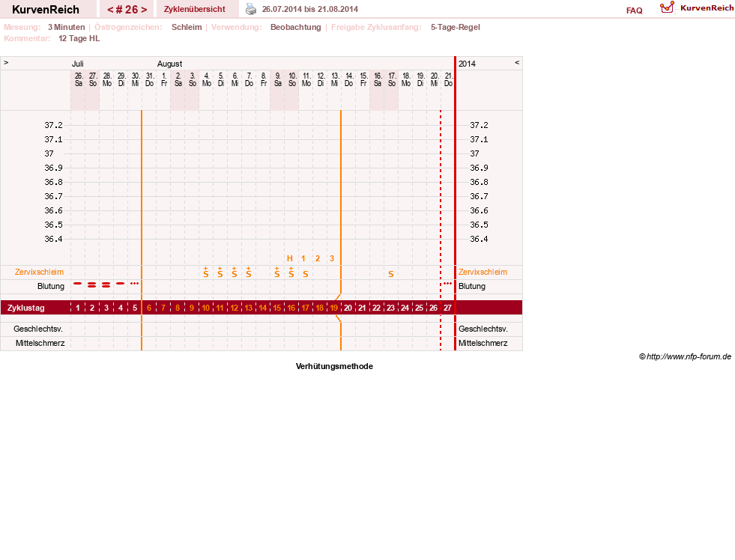Image resolution: width=735 pixels, height=560 pixels.
Task: Go to next cycle with the > arrow before Zyklenübersicht
Action: [x=144, y=10]
